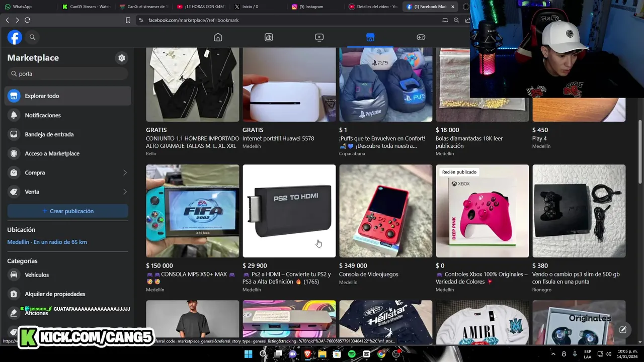Select the Marketplace storefront icon in top navigation
644x362 pixels.
[370, 37]
